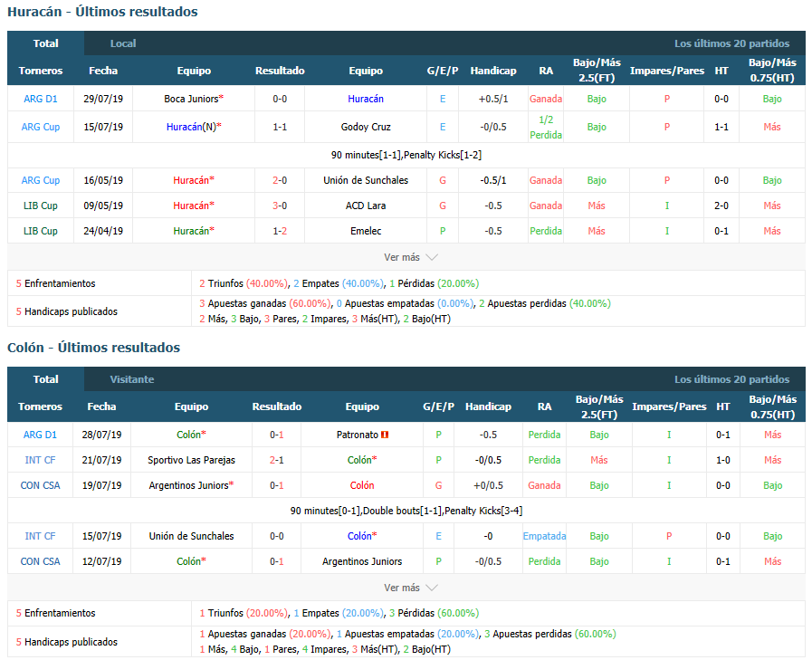This screenshot has width=812, height=660.
Task: Click the Handicap column header in Huracán table
Action: [493, 71]
